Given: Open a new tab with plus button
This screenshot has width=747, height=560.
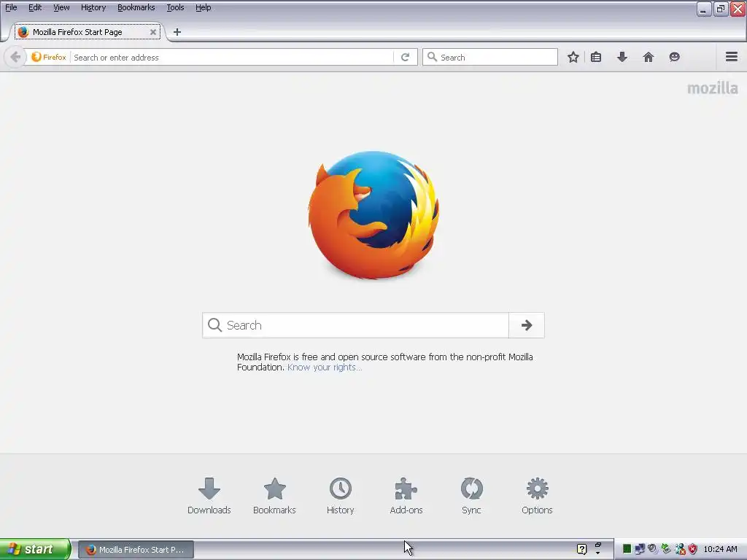Looking at the screenshot, I should (x=177, y=32).
